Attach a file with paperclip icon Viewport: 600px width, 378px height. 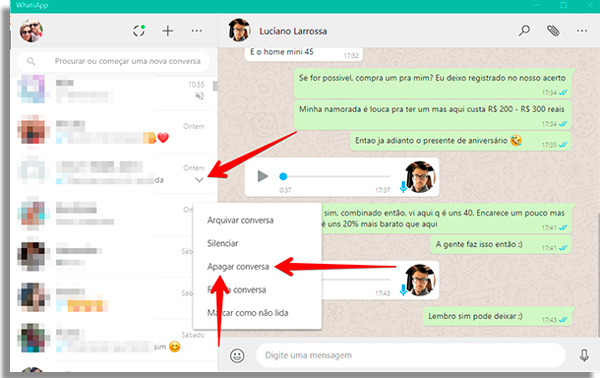[x=553, y=31]
